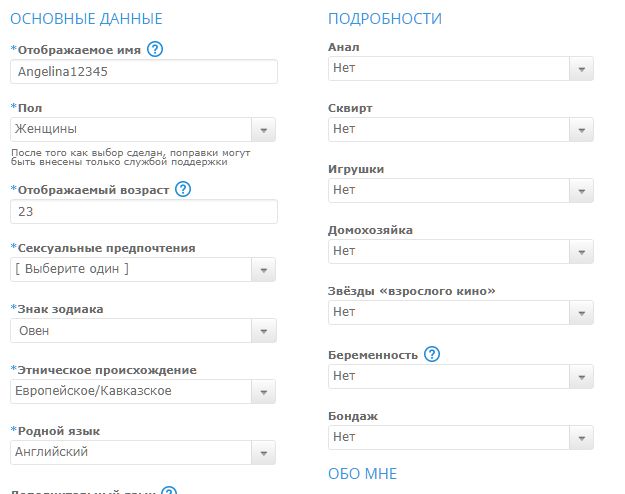
Task: Click the arrow of the Беременность dropdown
Action: pyautogui.click(x=581, y=377)
